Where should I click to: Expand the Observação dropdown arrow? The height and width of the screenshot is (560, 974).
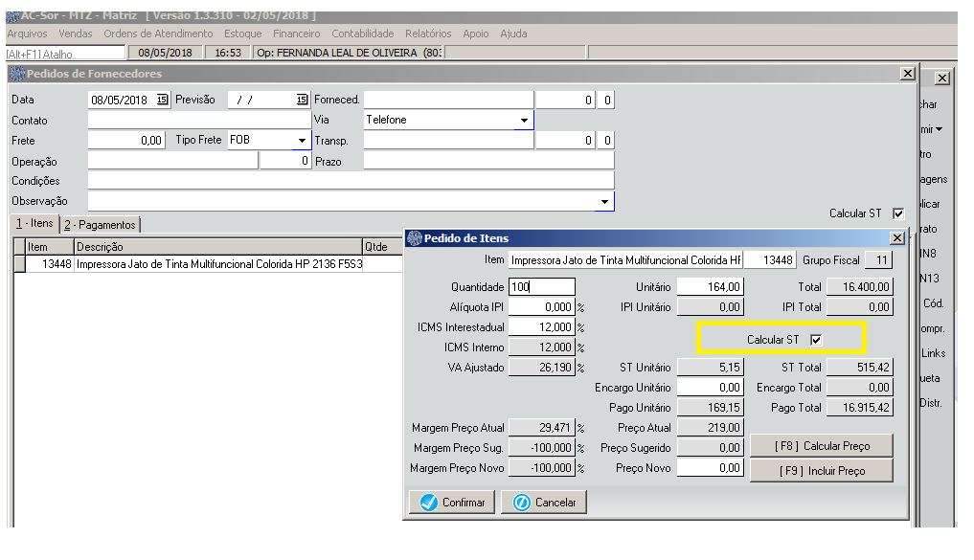coord(604,202)
